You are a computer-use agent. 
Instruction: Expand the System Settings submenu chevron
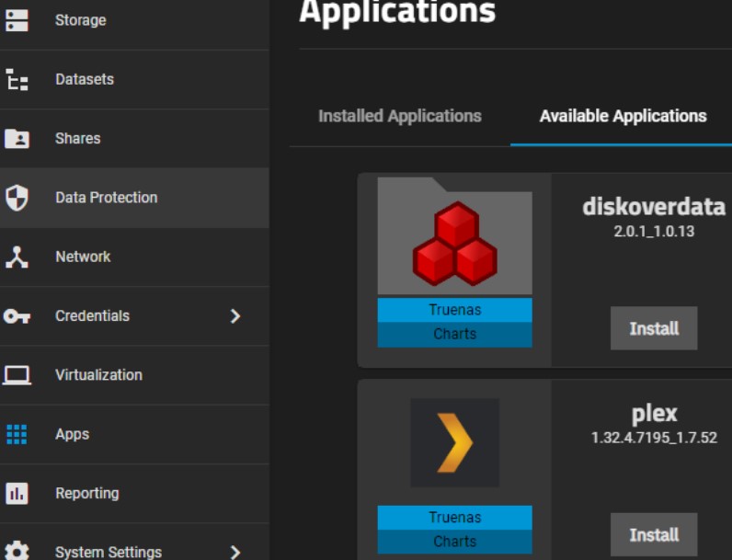pos(235,553)
